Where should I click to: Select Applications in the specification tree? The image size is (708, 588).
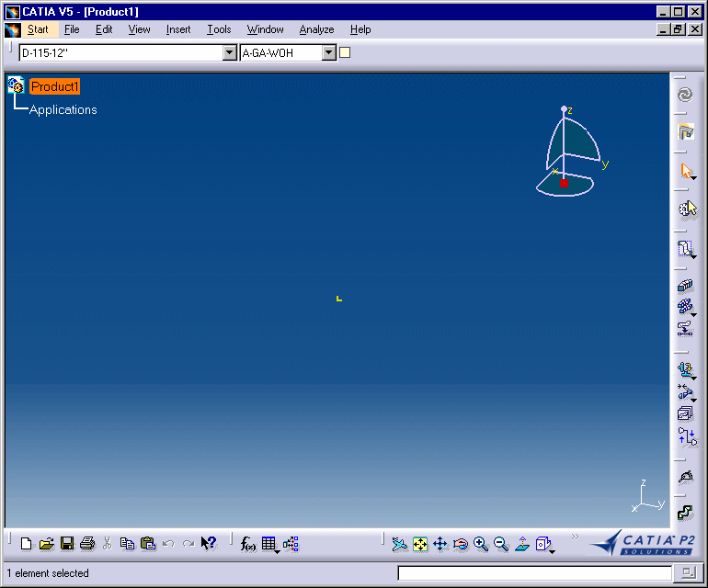pos(63,109)
